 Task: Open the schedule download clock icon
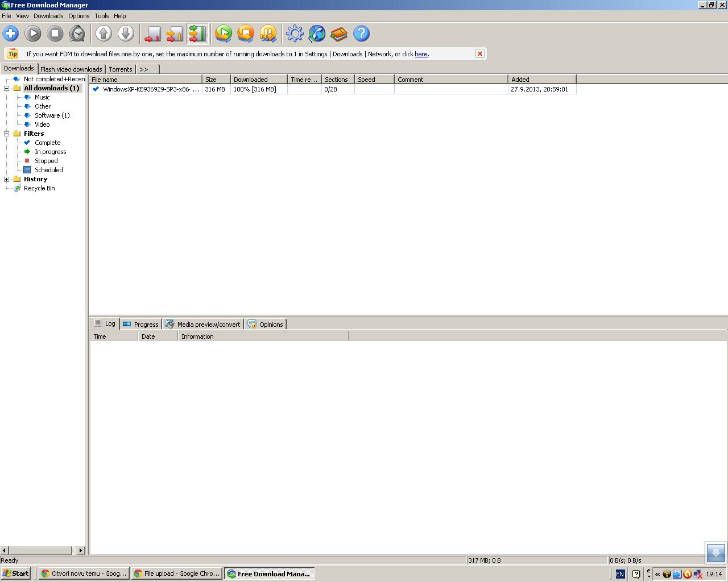[77, 34]
